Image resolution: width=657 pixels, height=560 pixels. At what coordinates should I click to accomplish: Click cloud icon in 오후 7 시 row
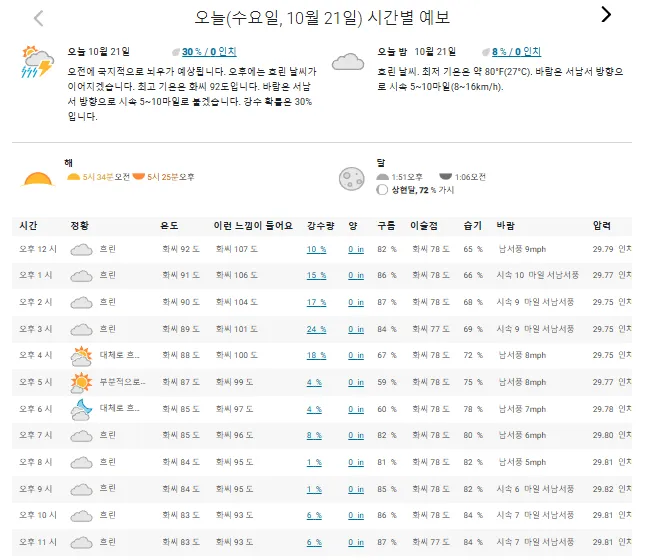tap(81, 436)
